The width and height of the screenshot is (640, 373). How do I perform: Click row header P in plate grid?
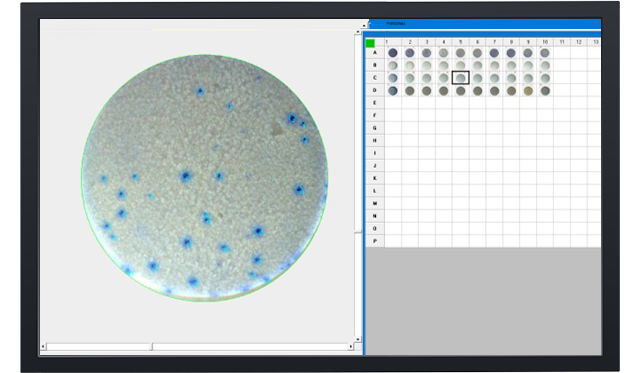pyautogui.click(x=375, y=241)
